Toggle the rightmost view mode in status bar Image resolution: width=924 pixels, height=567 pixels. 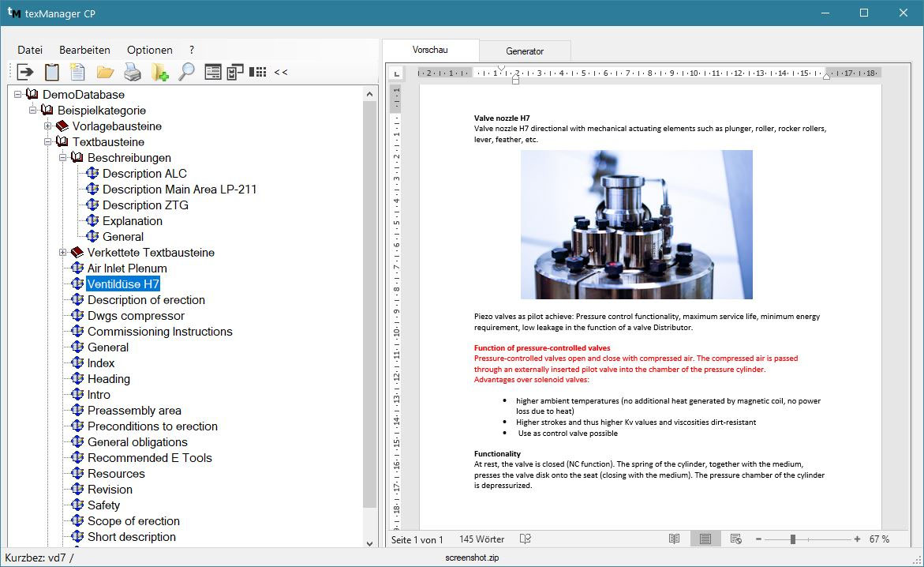(x=735, y=539)
